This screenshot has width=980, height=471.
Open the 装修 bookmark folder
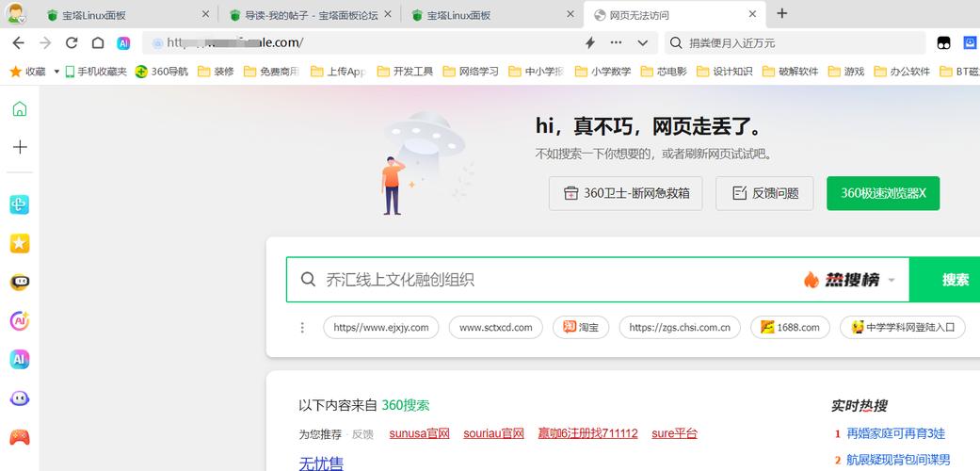[x=216, y=72]
